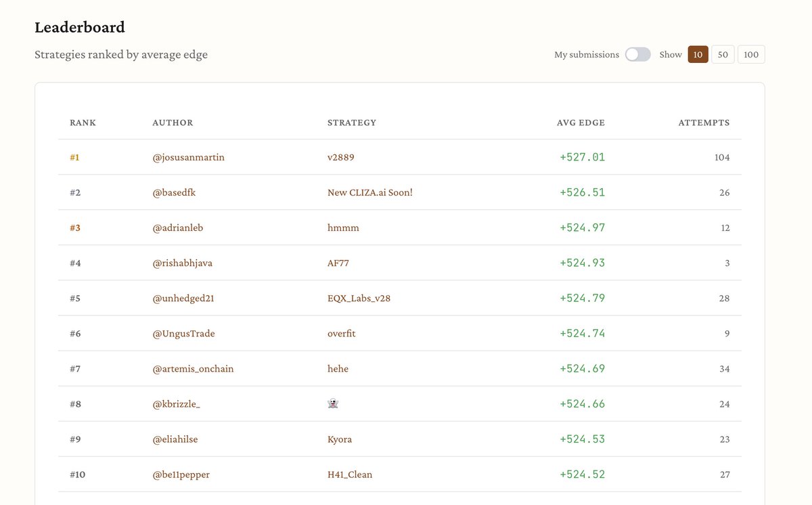812x505 pixels.
Task: Click avg edge value +524.97
Action: [583, 227]
